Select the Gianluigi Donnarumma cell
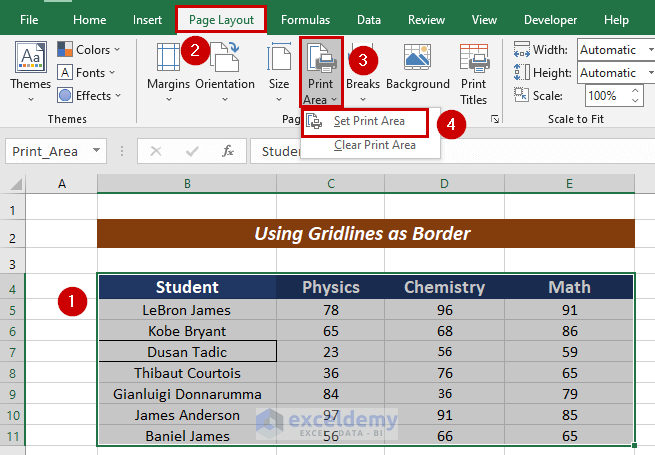 pyautogui.click(x=187, y=394)
